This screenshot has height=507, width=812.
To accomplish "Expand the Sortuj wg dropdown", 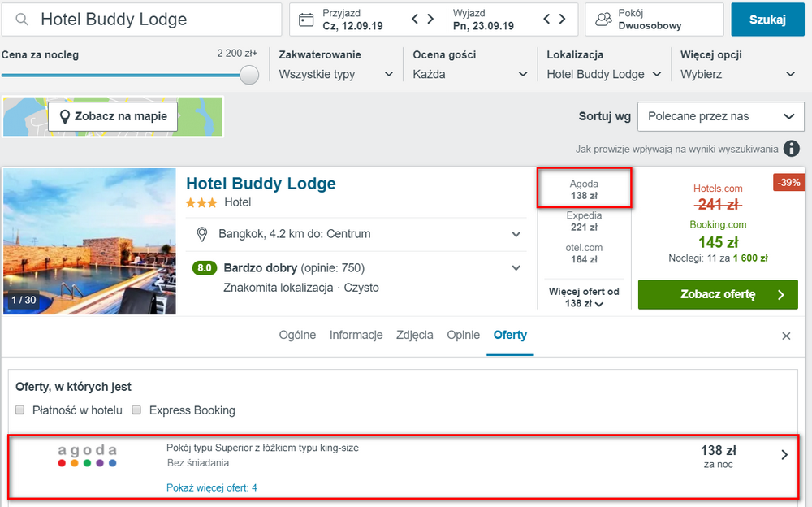I will tap(721, 117).
